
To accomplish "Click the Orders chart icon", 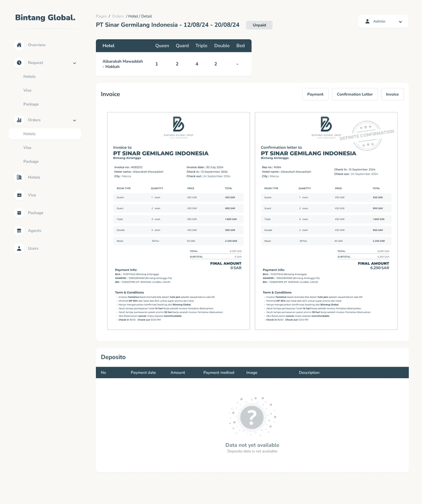I will click(19, 120).
